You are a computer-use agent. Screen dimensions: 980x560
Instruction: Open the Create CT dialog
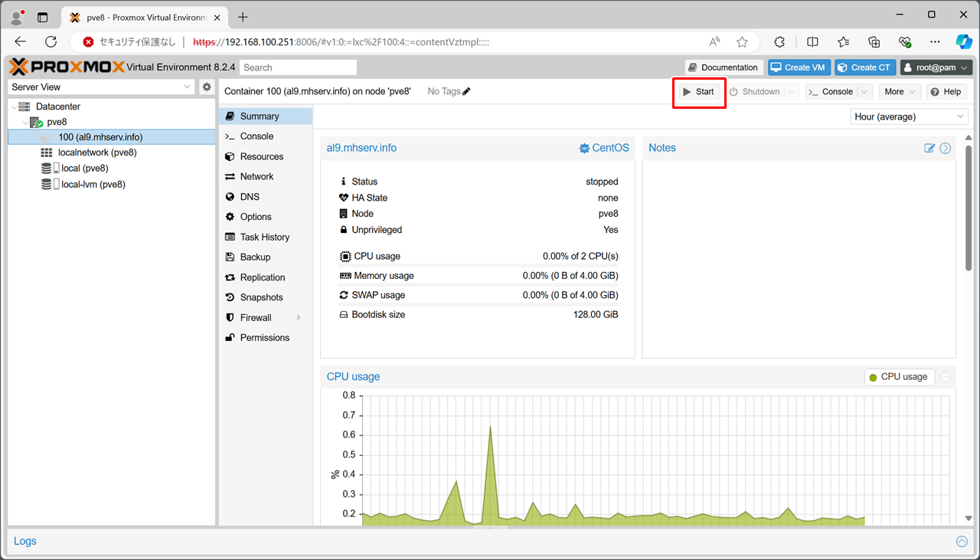pyautogui.click(x=864, y=67)
